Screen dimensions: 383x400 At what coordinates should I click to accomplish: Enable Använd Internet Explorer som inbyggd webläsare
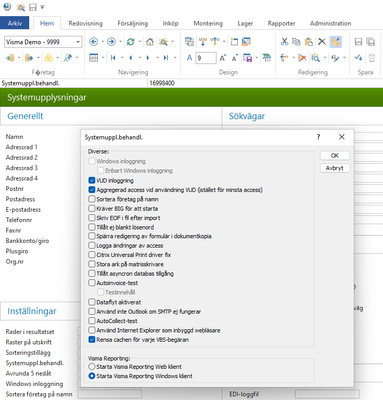pyautogui.click(x=92, y=330)
